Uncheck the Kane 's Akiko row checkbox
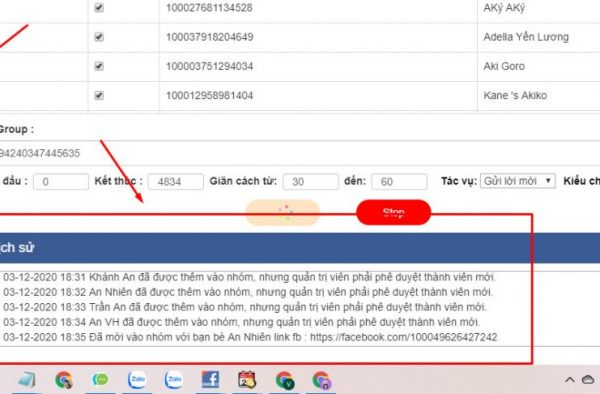 coord(99,95)
